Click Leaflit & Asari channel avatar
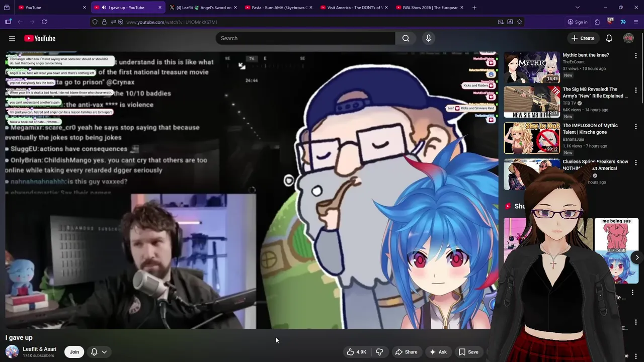 12,352
